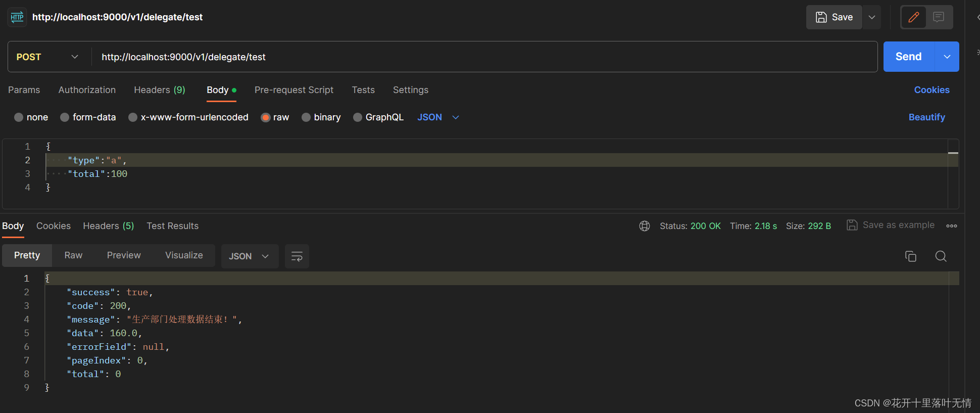Screen dimensions: 980x413
Task: Toggle word wrap icon in response toolbar
Action: pos(297,256)
